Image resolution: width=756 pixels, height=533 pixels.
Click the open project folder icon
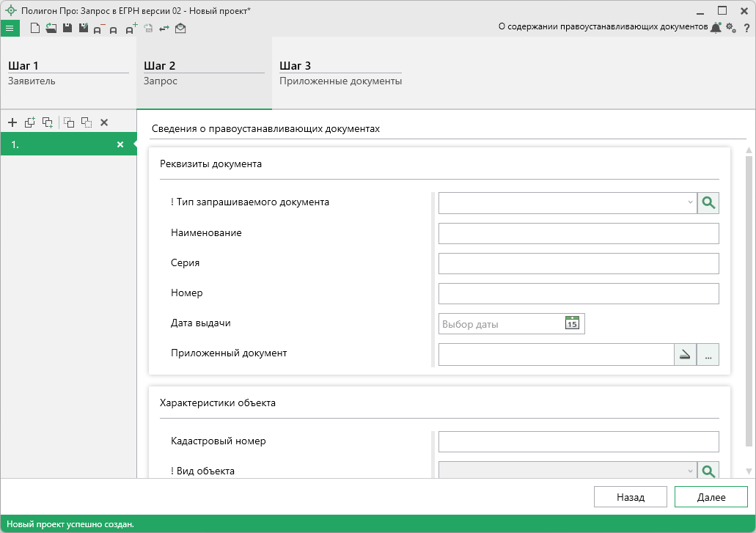[51, 29]
